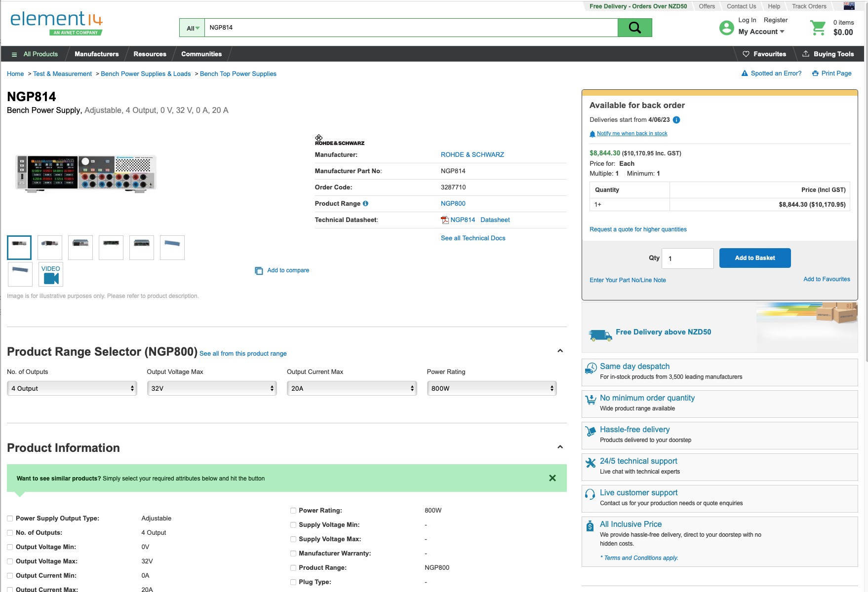Click See all Technical Docs link
868x592 pixels.
473,238
